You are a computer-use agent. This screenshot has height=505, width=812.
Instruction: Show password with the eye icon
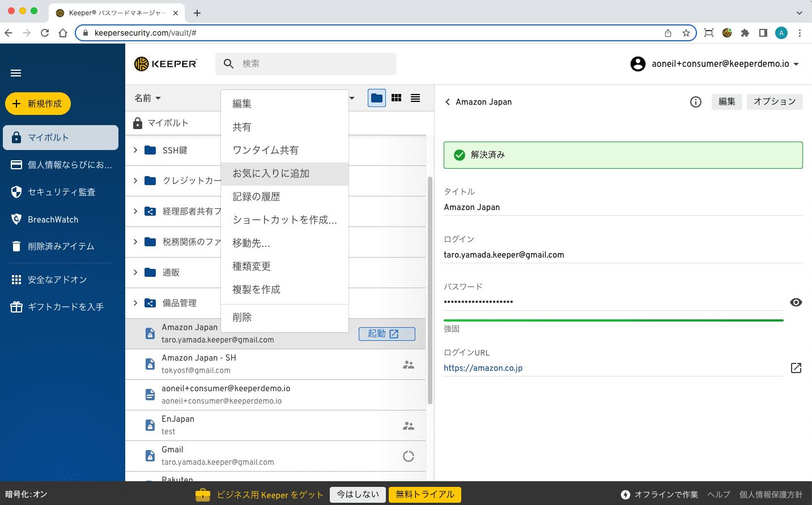click(796, 302)
